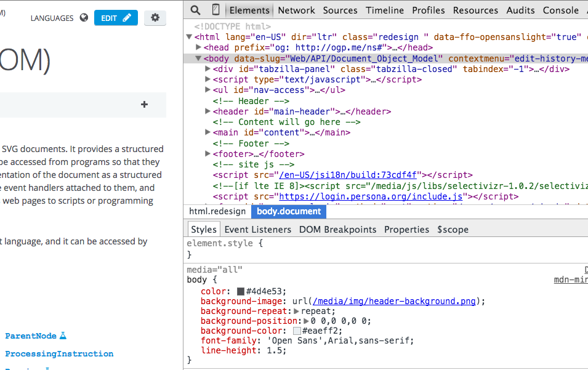Expand the nav-access ul node
Image resolution: width=588 pixels, height=370 pixels.
[x=207, y=90]
